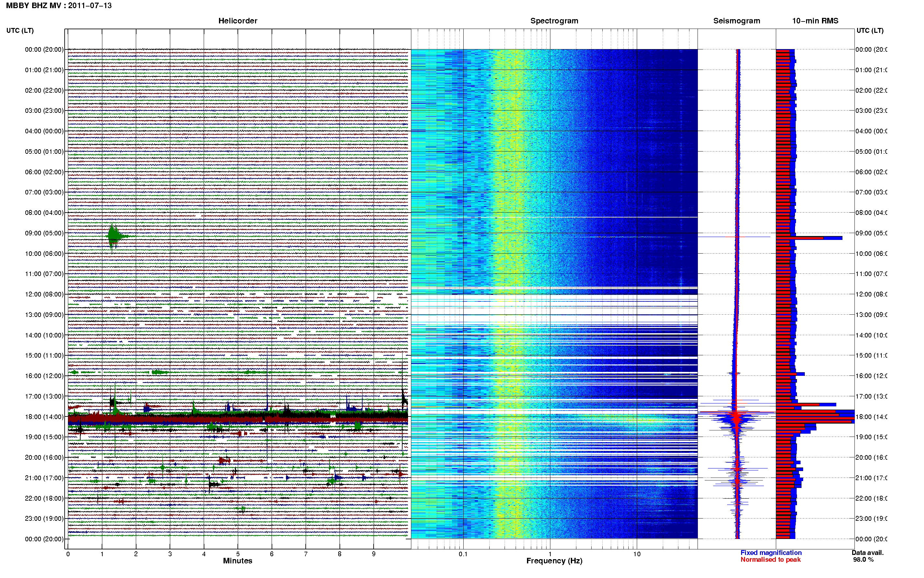Screen dimensions: 924x578
Task: Click the right-side time label at 23:00
Action: [x=871, y=519]
